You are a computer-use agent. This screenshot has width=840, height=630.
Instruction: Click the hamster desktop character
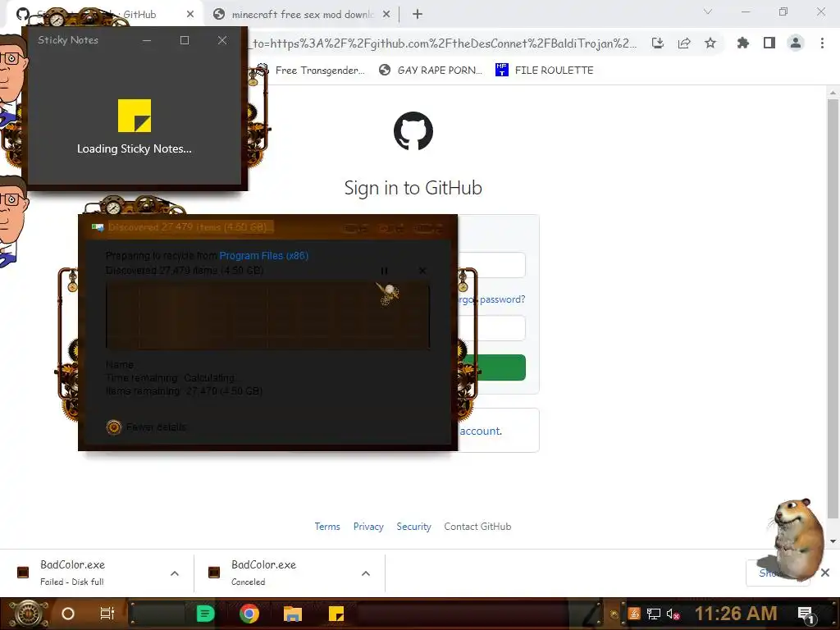point(797,539)
